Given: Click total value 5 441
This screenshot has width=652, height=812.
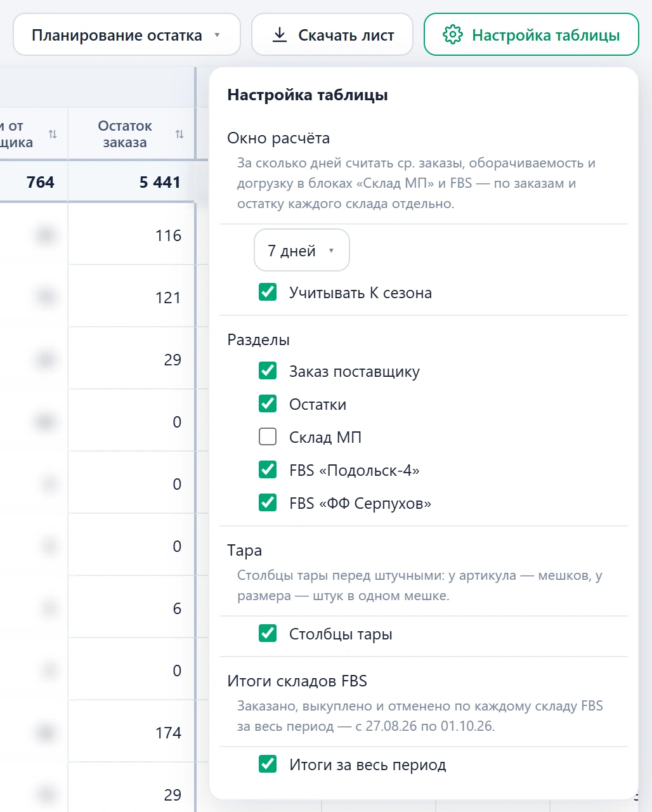Looking at the screenshot, I should [160, 182].
